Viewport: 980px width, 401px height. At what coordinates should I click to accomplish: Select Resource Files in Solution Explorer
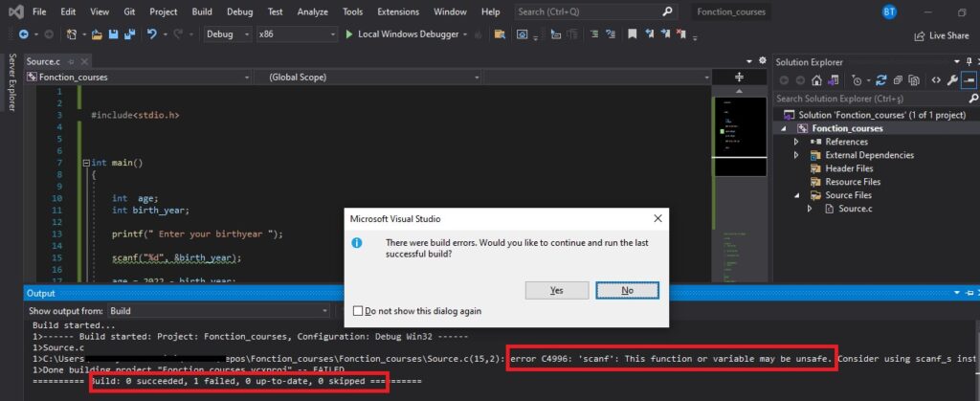(x=853, y=182)
